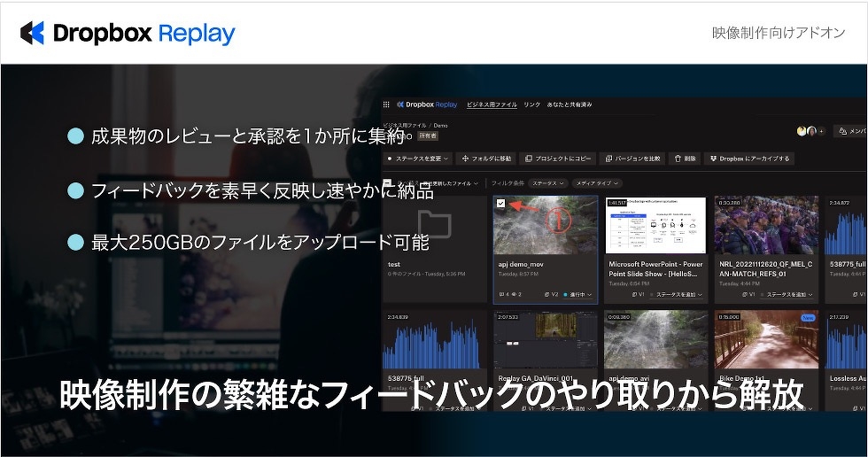Expand the ステータスを変更 dropdown

[x=418, y=159]
